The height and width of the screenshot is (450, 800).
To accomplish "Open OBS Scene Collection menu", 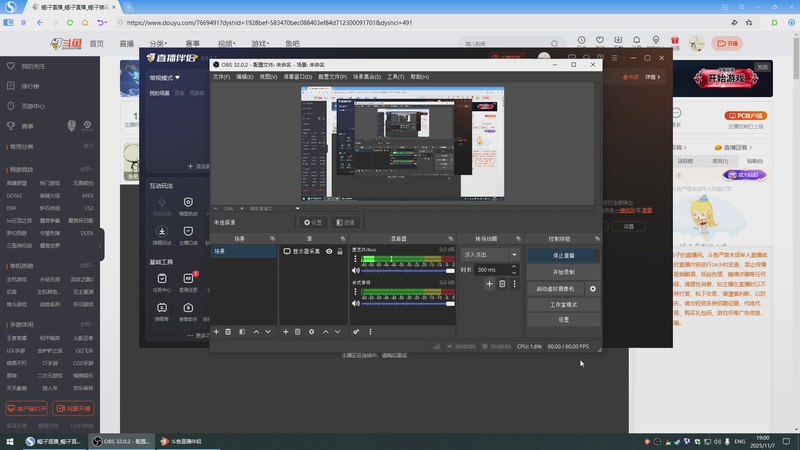I will click(x=367, y=77).
